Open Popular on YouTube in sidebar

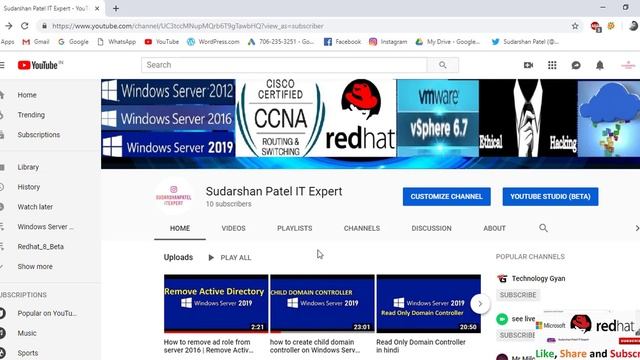[47, 313]
